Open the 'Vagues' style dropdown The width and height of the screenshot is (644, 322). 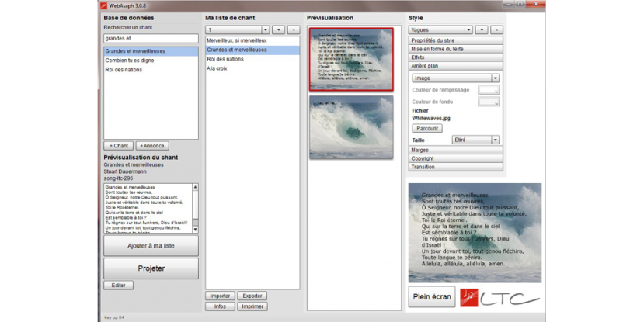[468, 30]
